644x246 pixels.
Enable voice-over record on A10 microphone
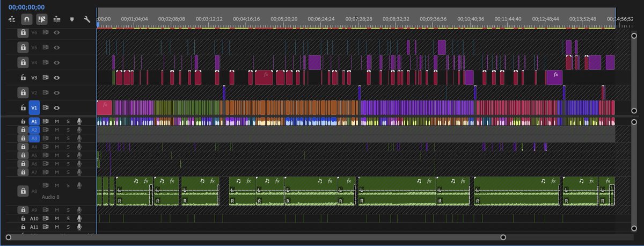point(79,219)
